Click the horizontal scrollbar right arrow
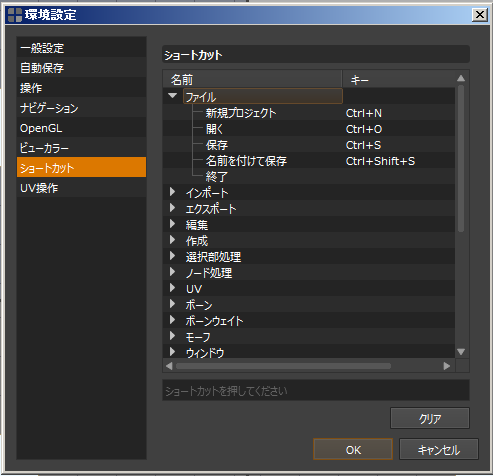Screen dimensions: 493x476 coord(447,366)
